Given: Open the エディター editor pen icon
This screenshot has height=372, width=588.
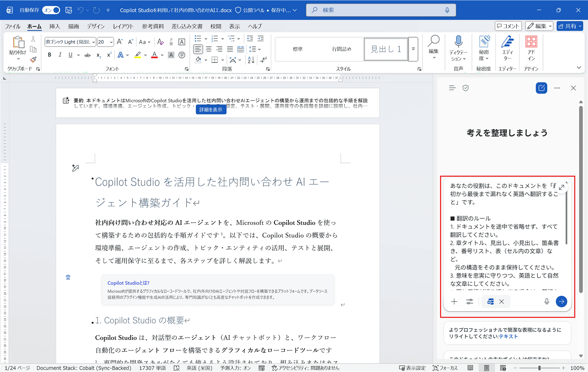Looking at the screenshot, I should coord(508,42).
